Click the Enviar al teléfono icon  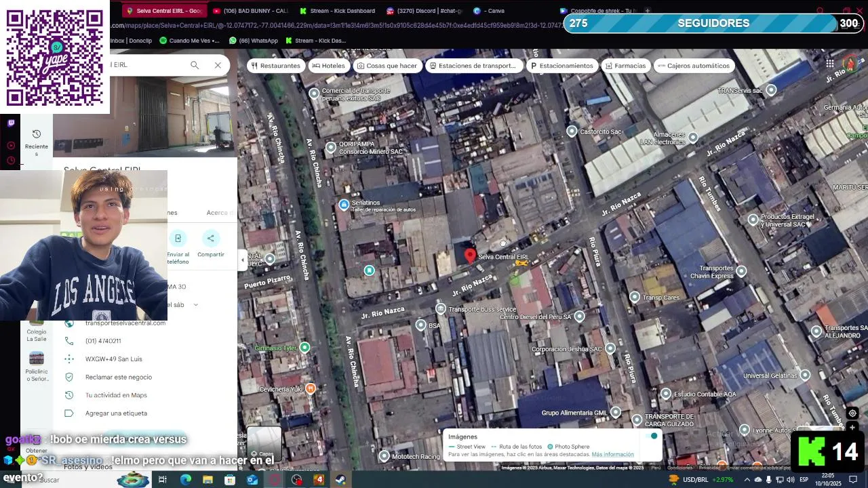178,239
